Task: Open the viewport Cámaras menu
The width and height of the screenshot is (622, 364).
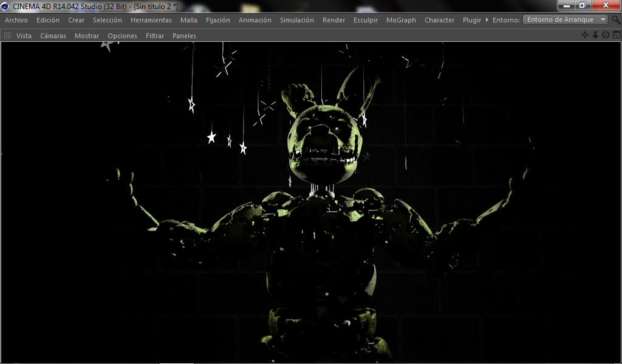Action: [53, 36]
